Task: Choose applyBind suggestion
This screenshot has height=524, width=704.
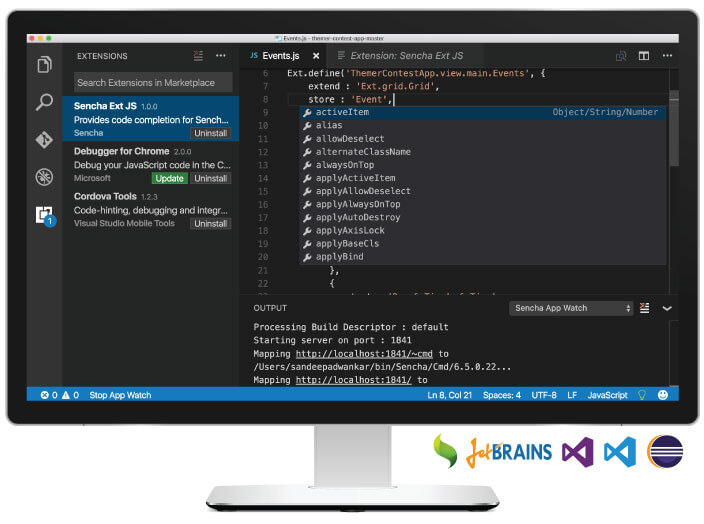Action: pos(483,257)
